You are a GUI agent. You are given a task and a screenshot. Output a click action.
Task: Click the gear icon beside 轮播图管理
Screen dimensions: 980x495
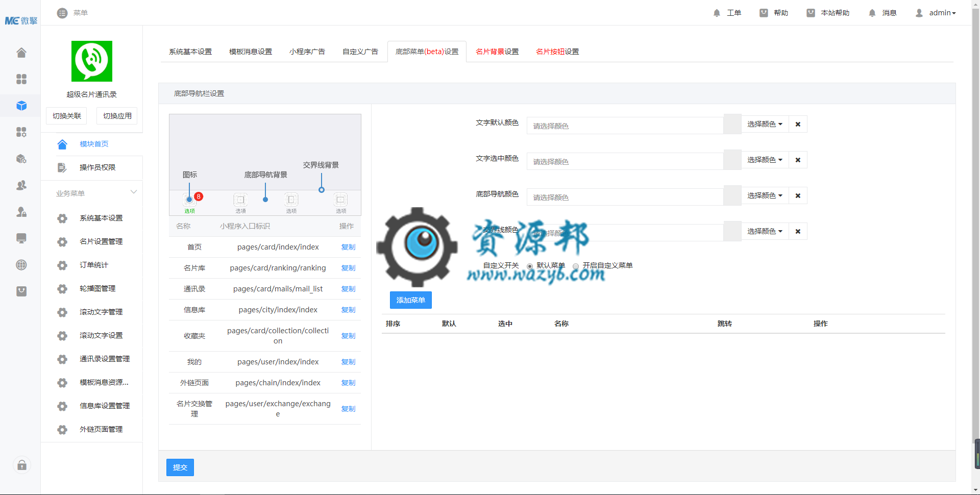pyautogui.click(x=62, y=289)
